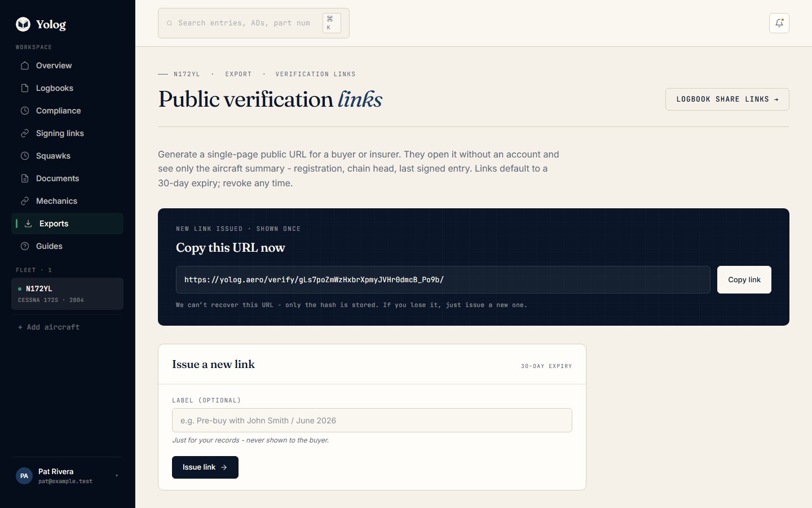812x508 pixels.
Task: Click the Command-K shortcut badge
Action: (x=332, y=23)
